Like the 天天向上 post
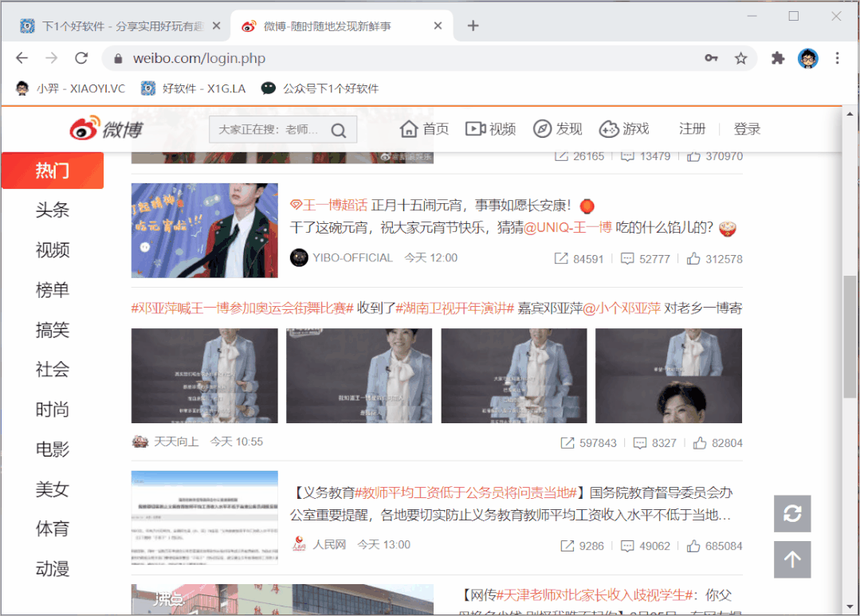860x616 pixels. point(699,442)
